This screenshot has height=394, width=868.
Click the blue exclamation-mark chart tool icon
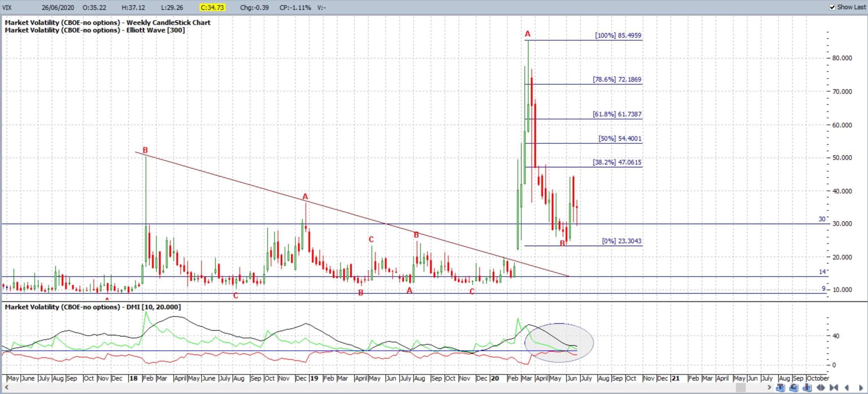807,387
